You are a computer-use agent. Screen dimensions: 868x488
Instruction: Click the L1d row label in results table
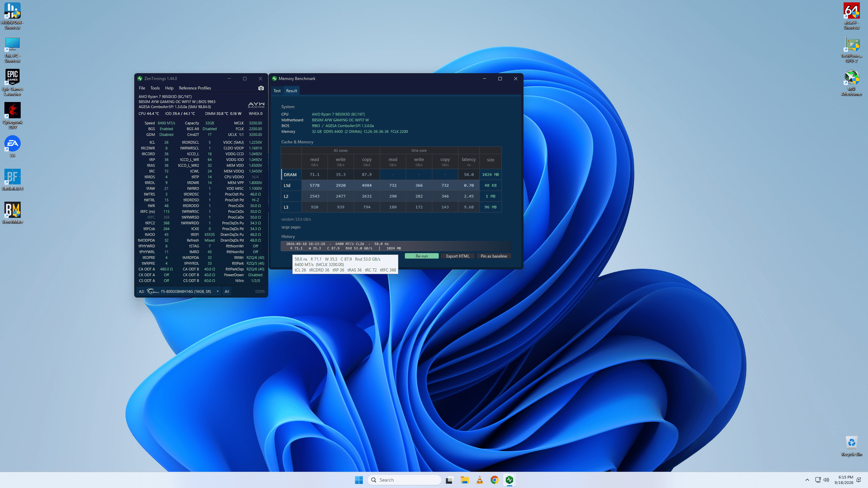(287, 186)
